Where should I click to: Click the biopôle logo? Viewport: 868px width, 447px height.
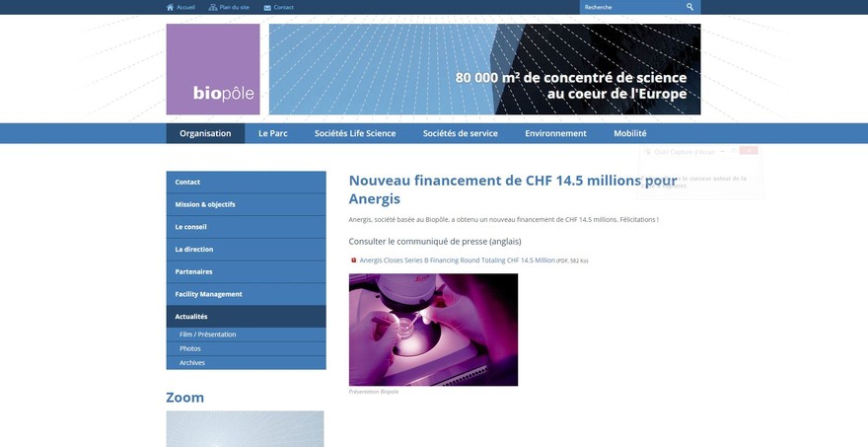[213, 69]
